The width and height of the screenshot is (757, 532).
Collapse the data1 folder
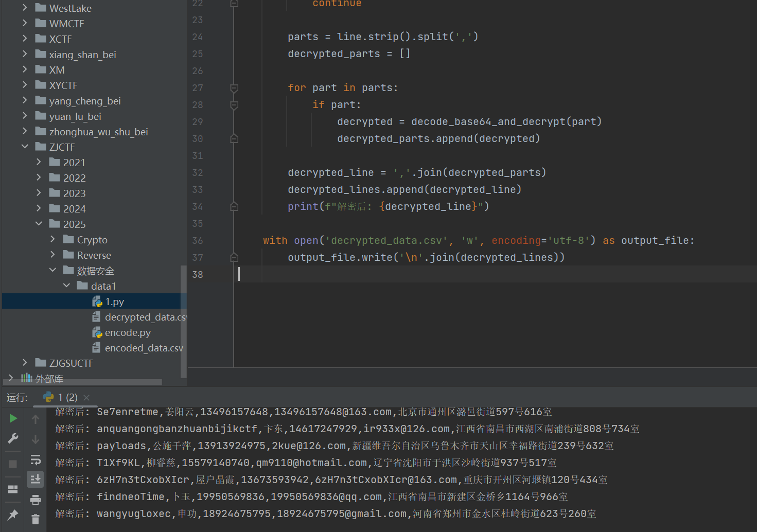(x=66, y=286)
